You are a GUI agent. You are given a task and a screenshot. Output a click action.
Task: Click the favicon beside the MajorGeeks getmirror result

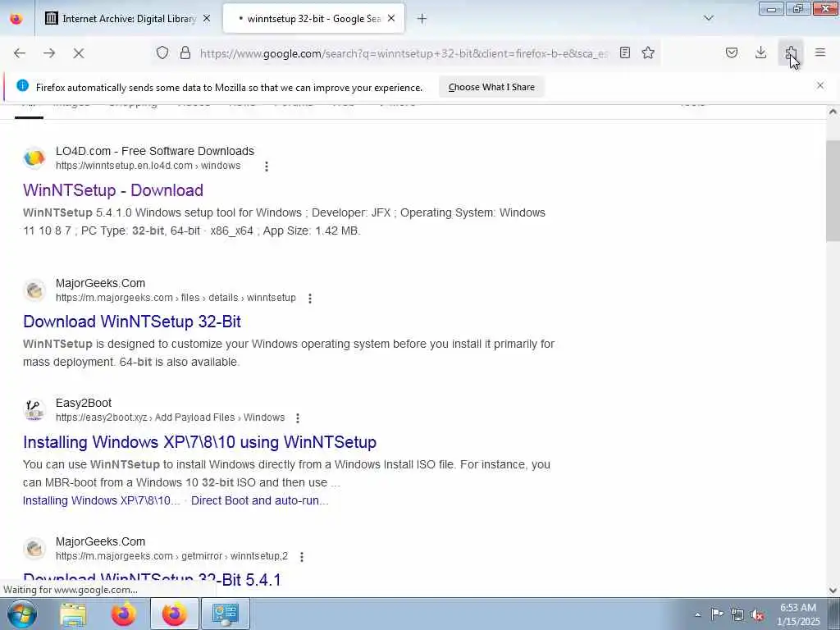click(x=34, y=549)
